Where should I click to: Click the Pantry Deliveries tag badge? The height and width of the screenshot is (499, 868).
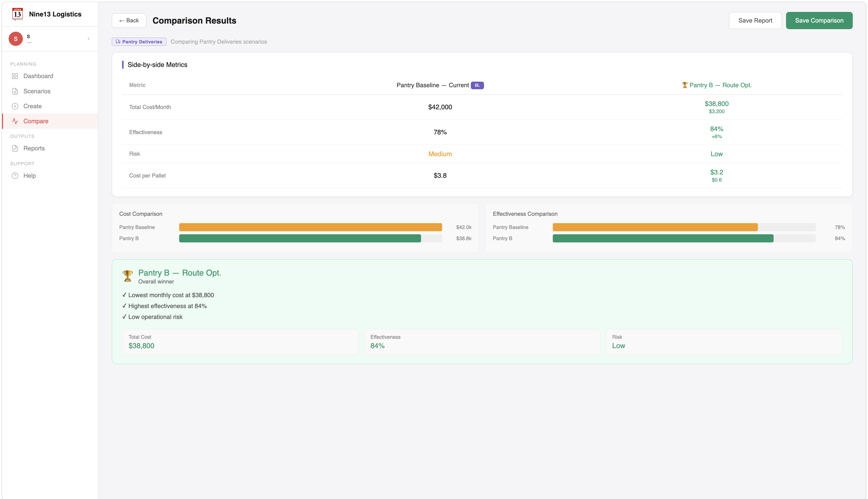(139, 42)
